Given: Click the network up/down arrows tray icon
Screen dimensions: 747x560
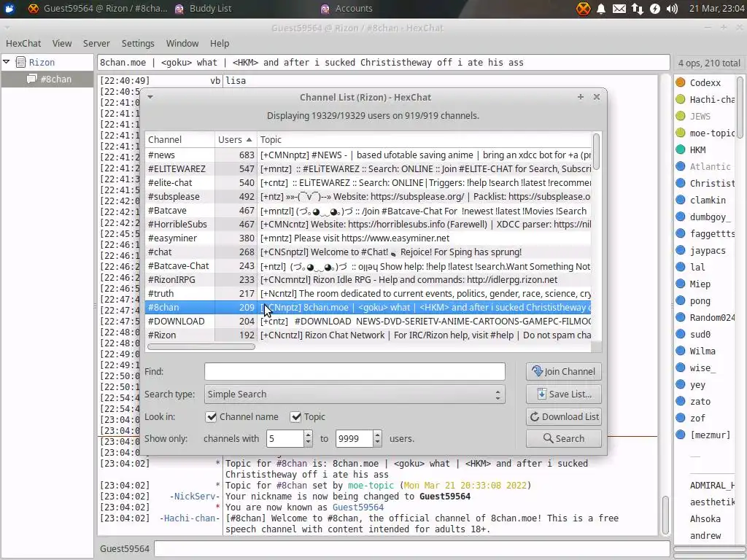Looking at the screenshot, I should [637, 9].
